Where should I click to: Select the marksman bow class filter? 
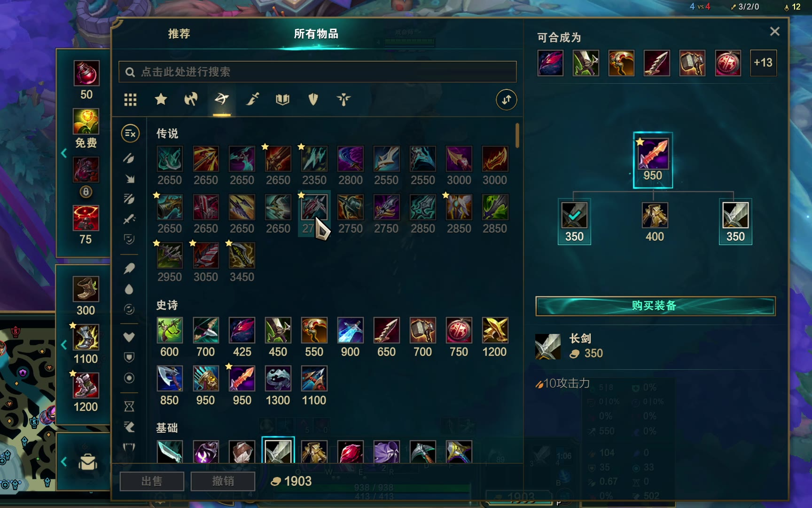click(x=222, y=99)
